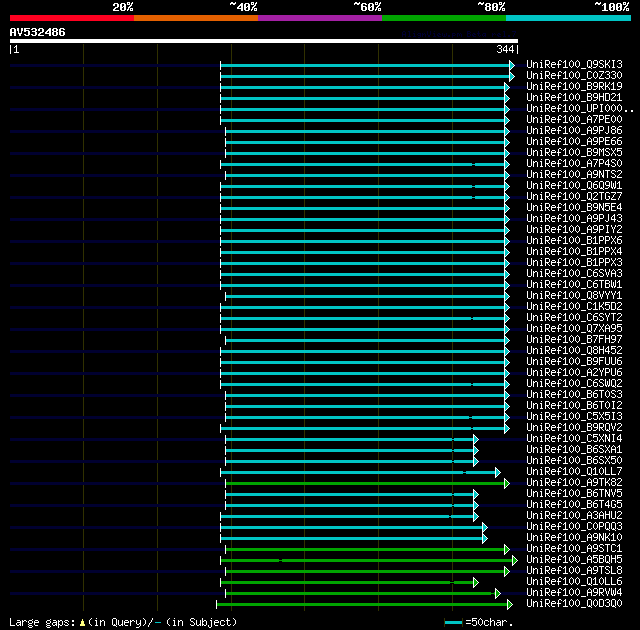The height and width of the screenshot is (630, 640).
Task: Select the UniRef100_Q8VYY1 label
Action: [574, 296]
